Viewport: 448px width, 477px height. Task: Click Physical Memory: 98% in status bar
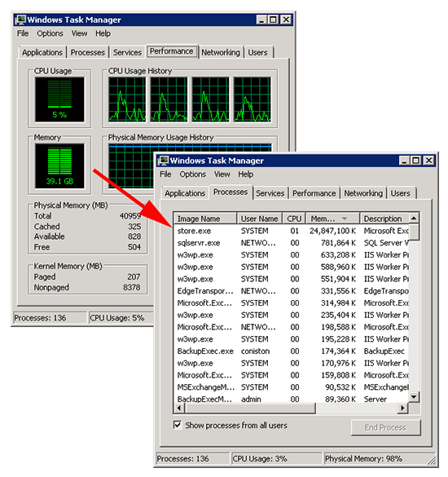(x=363, y=459)
